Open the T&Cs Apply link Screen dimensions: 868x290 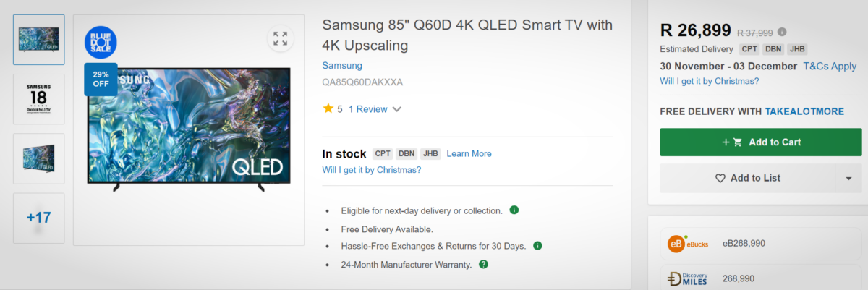830,66
